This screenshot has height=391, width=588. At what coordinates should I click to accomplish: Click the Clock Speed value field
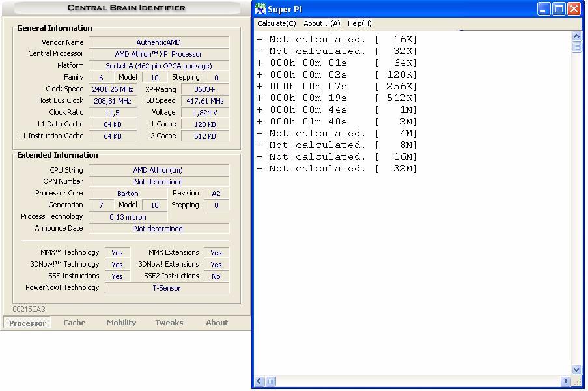click(x=113, y=89)
